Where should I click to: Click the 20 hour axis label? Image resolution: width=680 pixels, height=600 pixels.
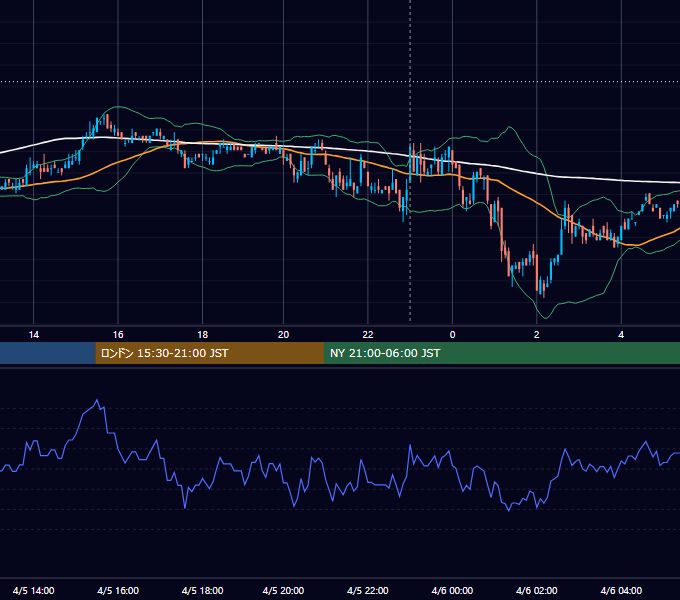point(283,335)
